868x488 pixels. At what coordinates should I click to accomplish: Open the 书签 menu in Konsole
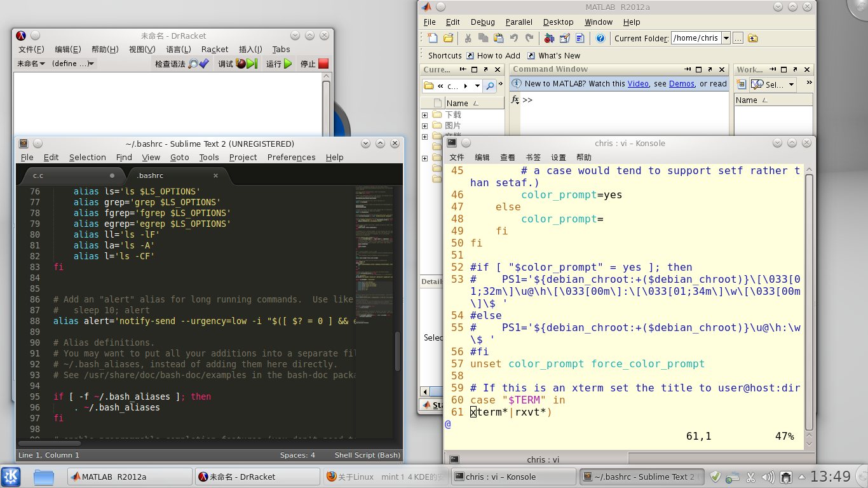533,158
